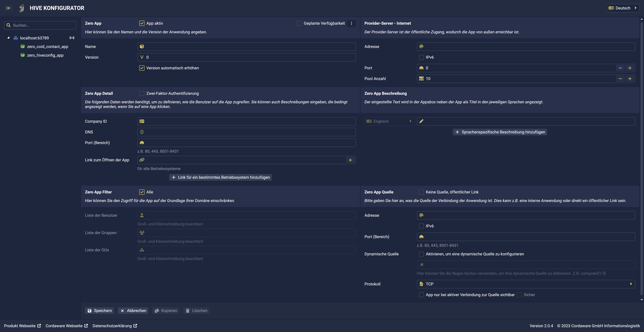The width and height of the screenshot is (644, 332).
Task: Check App nur bei aktiver Verbindung sichtbar
Action: [x=421, y=295]
